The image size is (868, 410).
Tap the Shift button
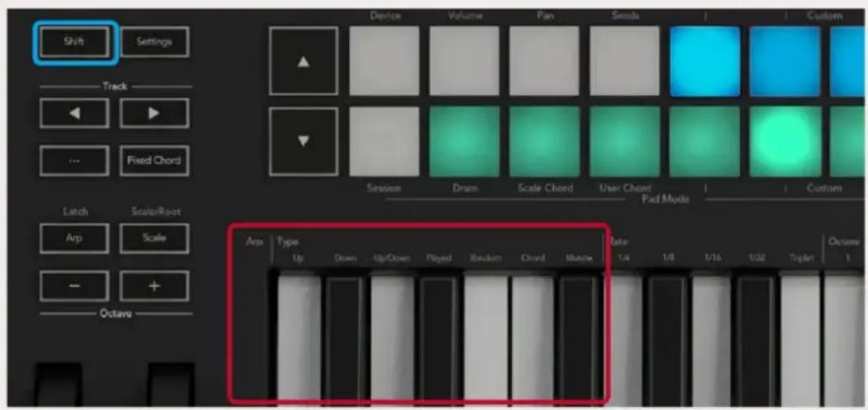pyautogui.click(x=74, y=42)
